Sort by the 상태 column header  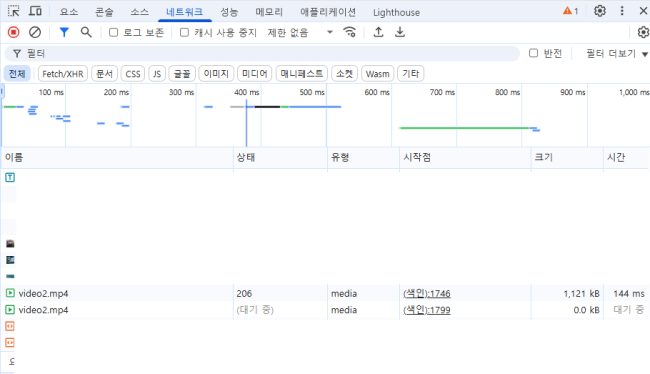click(x=280, y=157)
